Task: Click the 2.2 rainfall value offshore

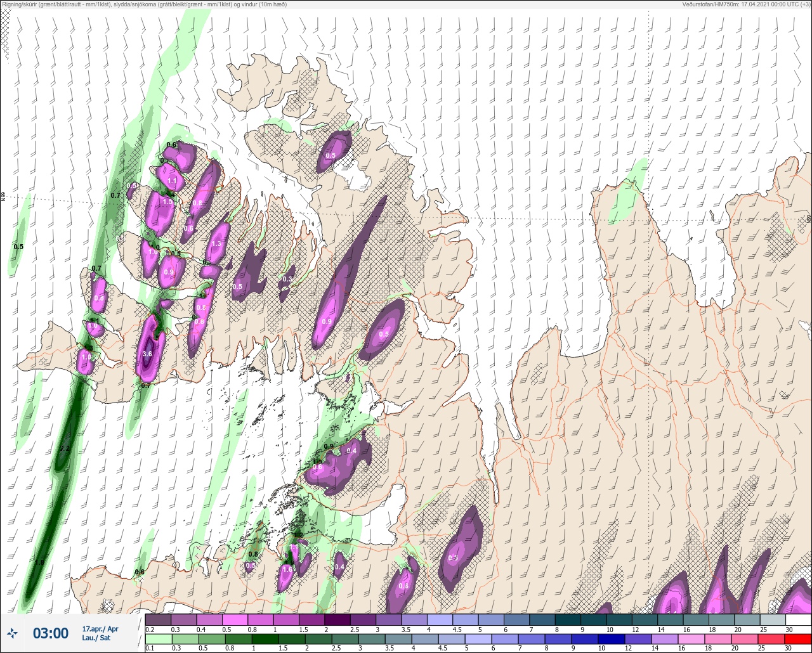Action: [x=64, y=448]
